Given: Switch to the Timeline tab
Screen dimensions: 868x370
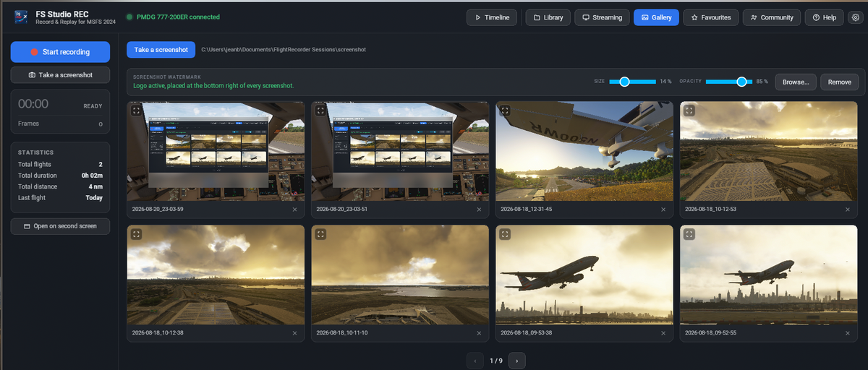Looking at the screenshot, I should [x=492, y=17].
